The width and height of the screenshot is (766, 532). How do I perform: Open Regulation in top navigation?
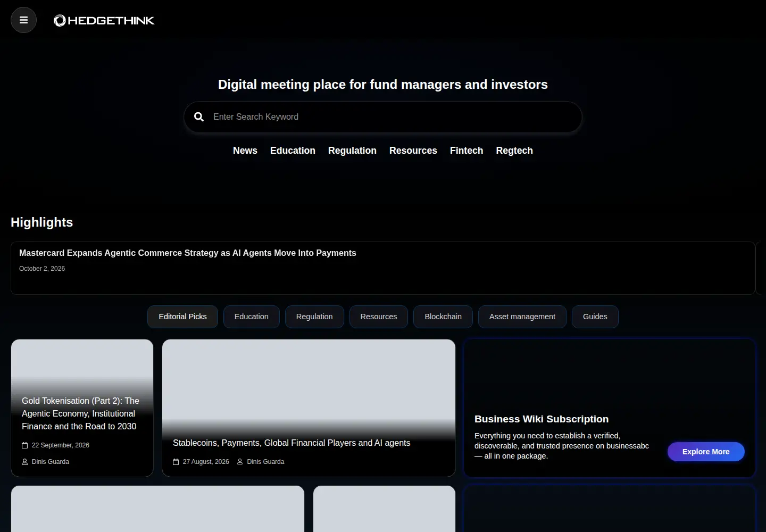tap(352, 151)
